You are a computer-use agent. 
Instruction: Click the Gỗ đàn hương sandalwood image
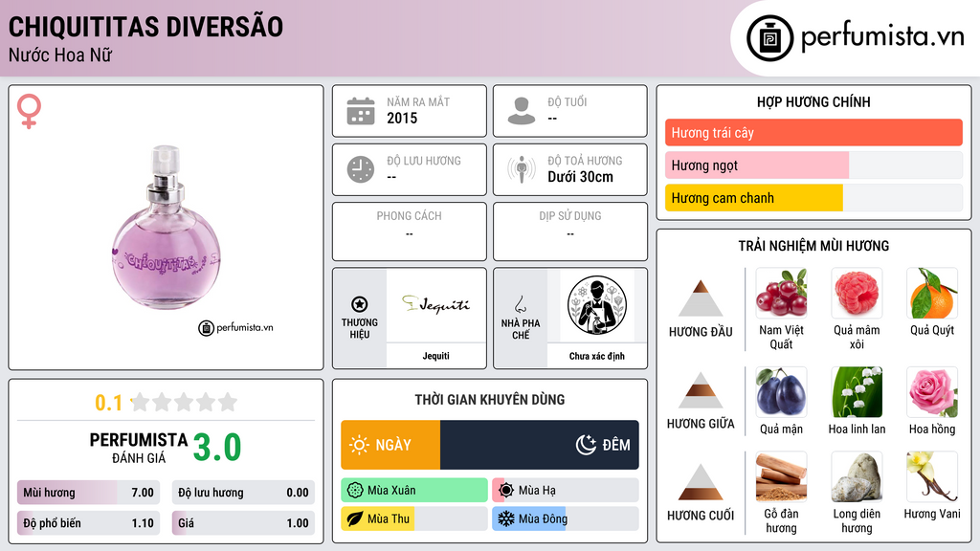pos(781,476)
